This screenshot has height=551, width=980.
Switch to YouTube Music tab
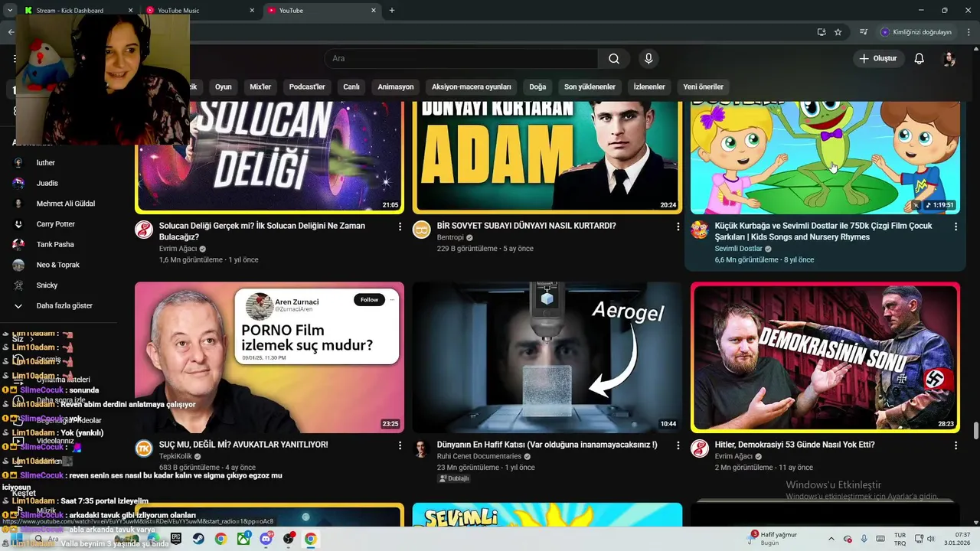201,10
